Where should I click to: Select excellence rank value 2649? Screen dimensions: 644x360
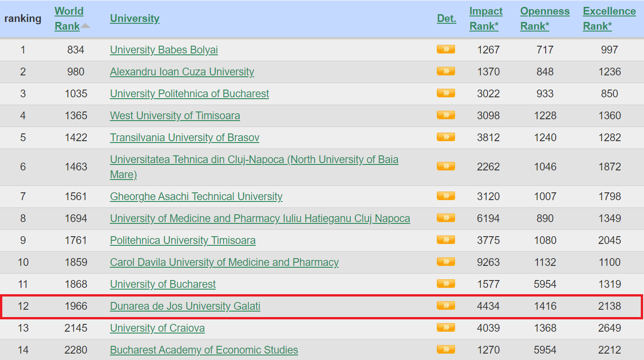click(x=610, y=328)
